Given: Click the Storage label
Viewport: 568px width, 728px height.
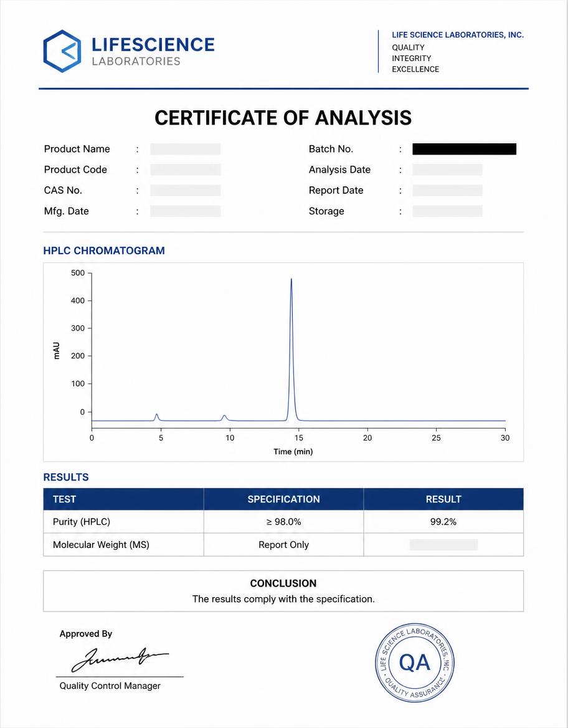Looking at the screenshot, I should (x=326, y=211).
